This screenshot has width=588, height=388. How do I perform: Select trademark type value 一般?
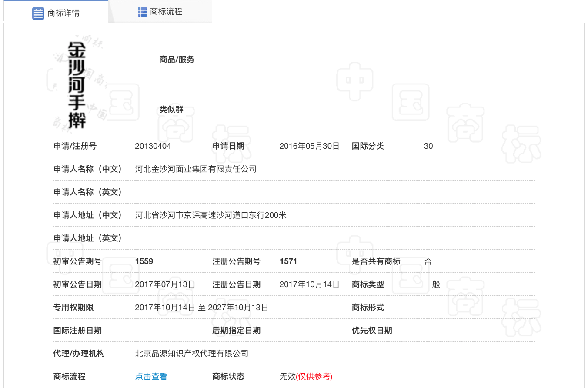point(432,284)
